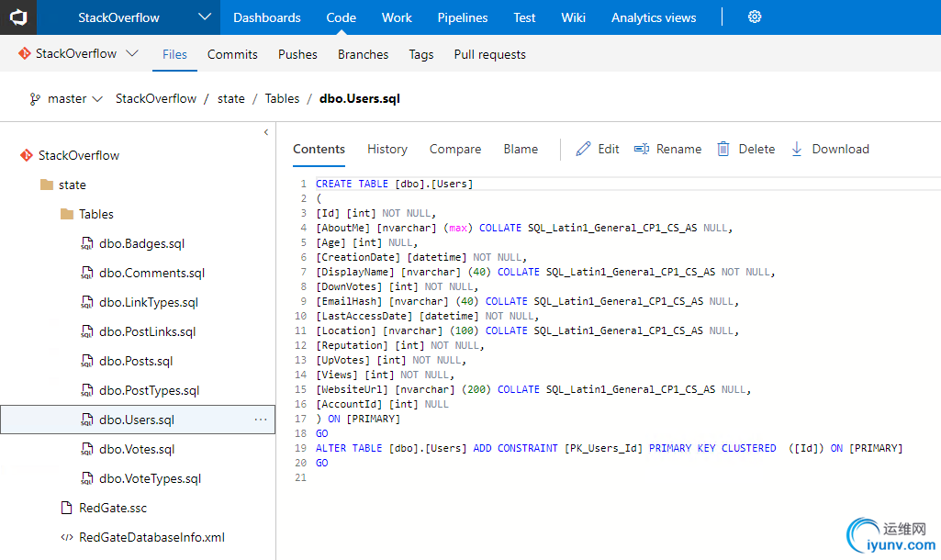Click the Tables folder icon
941x560 pixels.
[67, 214]
